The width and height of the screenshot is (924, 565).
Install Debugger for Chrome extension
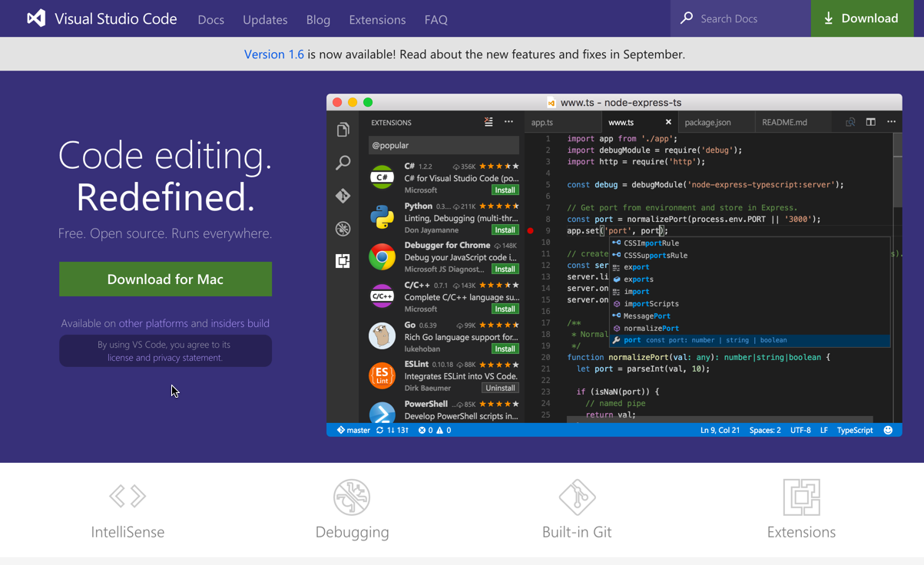505,269
